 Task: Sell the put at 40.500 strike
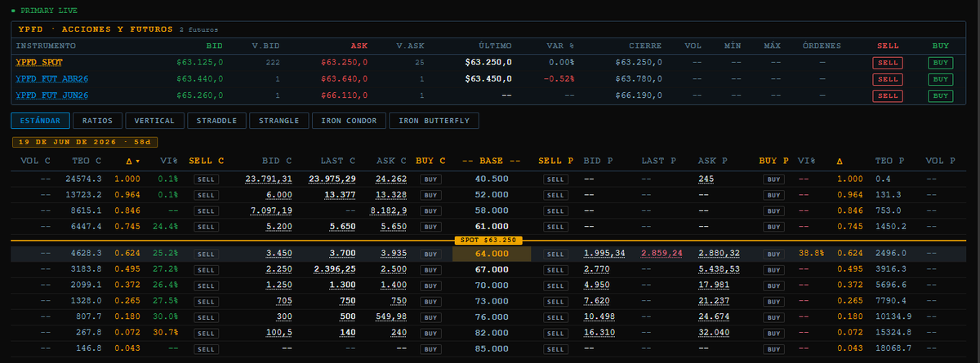pos(555,179)
